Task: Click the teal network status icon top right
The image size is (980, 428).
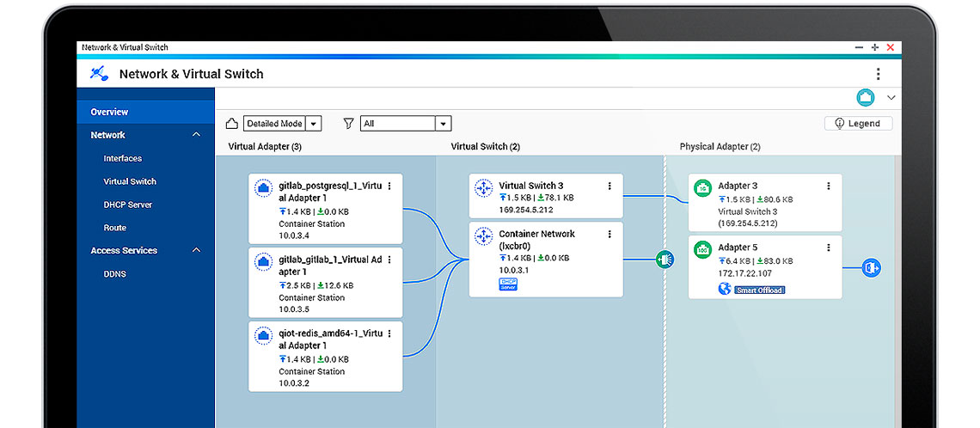Action: (x=865, y=98)
